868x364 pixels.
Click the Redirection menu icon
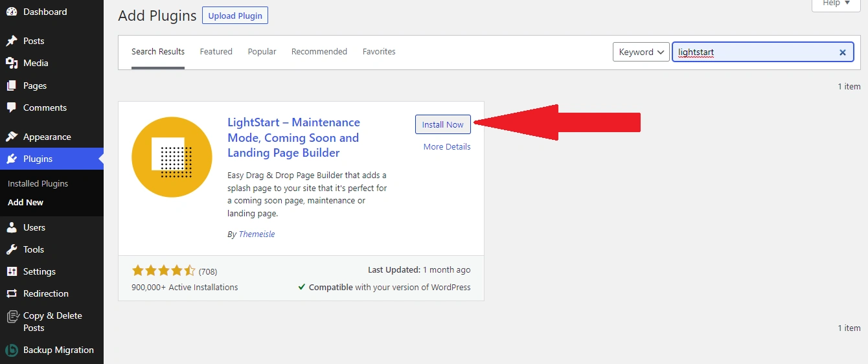click(12, 293)
